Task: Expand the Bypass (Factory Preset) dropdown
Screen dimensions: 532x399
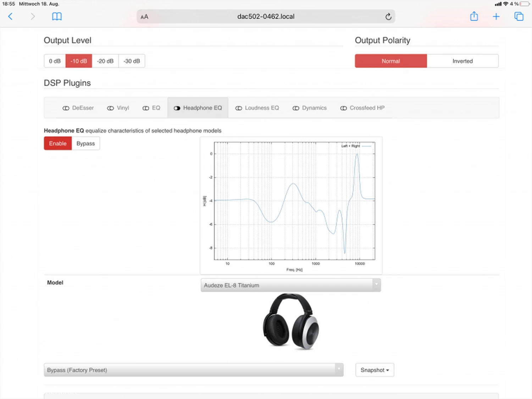Action: [193, 370]
